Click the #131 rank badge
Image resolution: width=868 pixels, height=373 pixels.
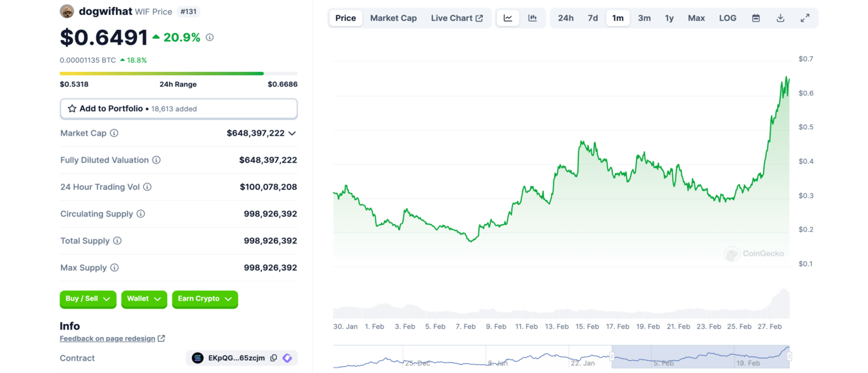189,12
